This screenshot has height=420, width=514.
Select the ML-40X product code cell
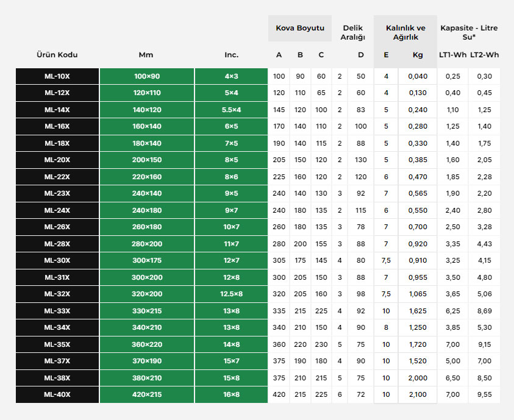57,394
